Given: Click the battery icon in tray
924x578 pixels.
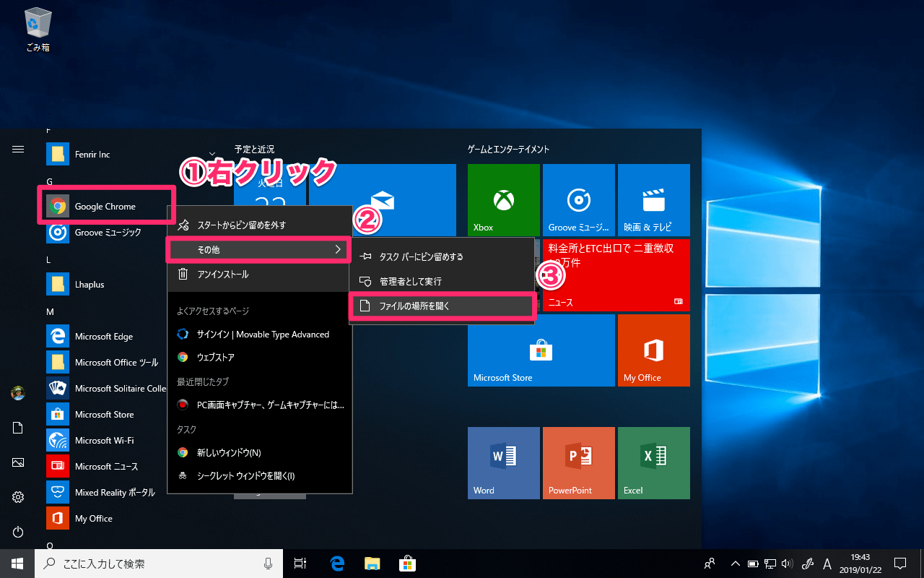Looking at the screenshot, I should coord(753,564).
